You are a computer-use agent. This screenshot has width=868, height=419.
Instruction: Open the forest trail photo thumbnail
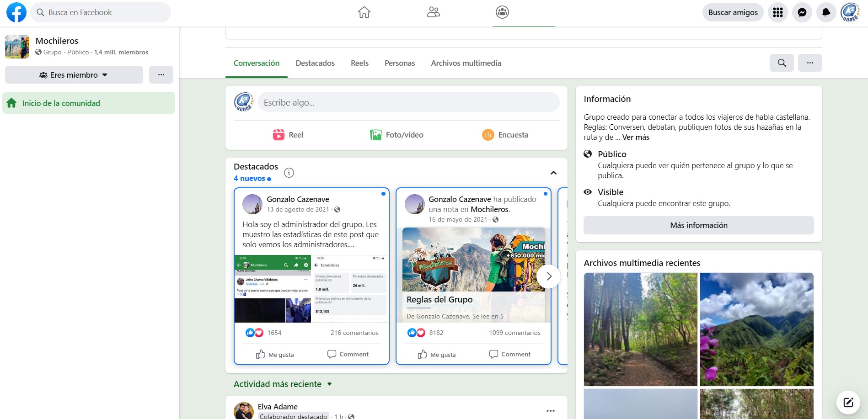(640, 329)
